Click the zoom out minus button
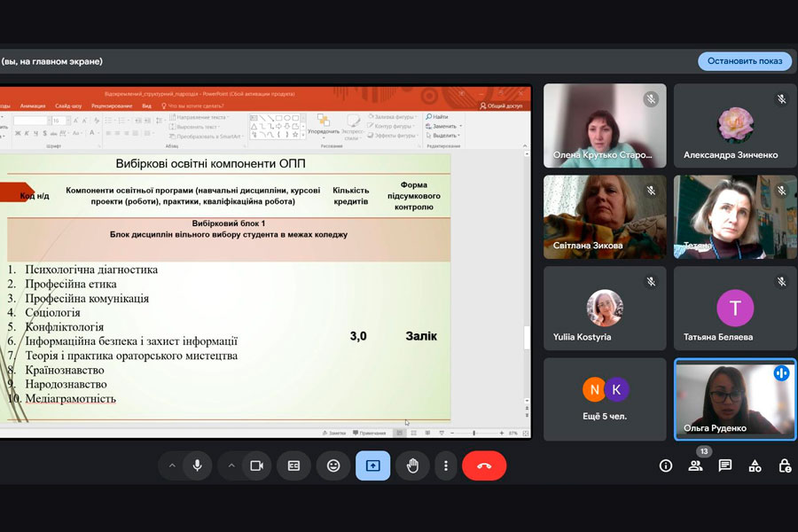The width and height of the screenshot is (798, 532). point(452,434)
